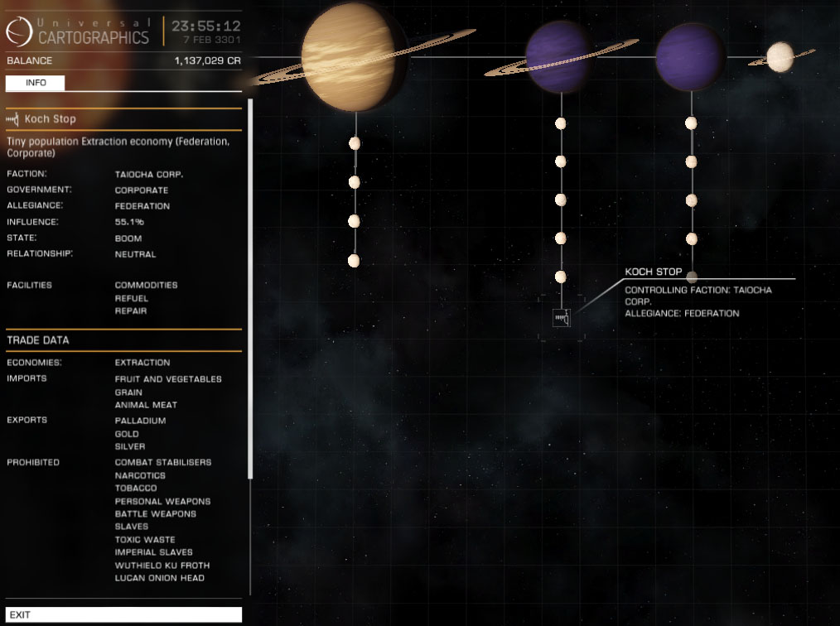Select the first moon under the tan gas giant
The height and width of the screenshot is (626, 840).
tap(354, 143)
